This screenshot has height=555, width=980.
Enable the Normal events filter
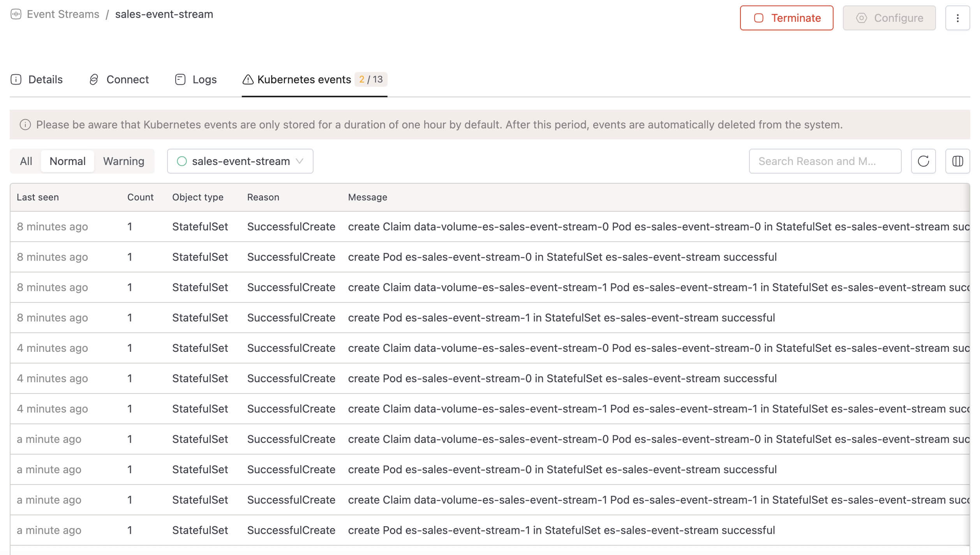pyautogui.click(x=67, y=161)
